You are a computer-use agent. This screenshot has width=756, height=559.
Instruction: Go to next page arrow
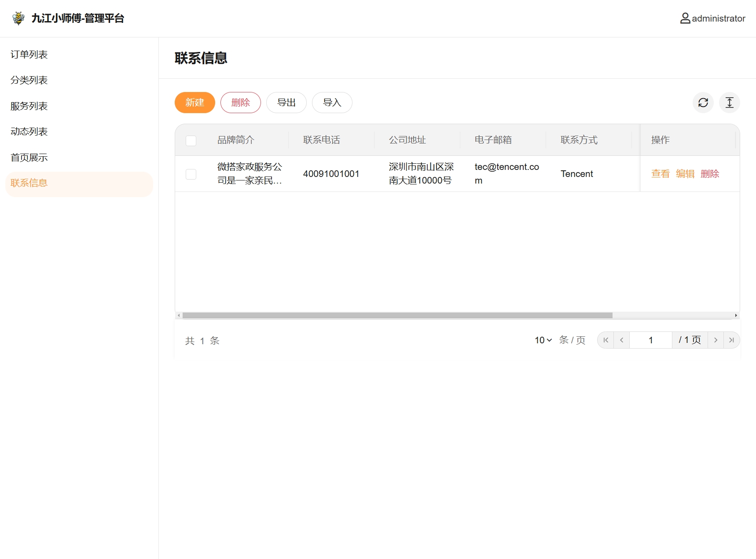716,340
